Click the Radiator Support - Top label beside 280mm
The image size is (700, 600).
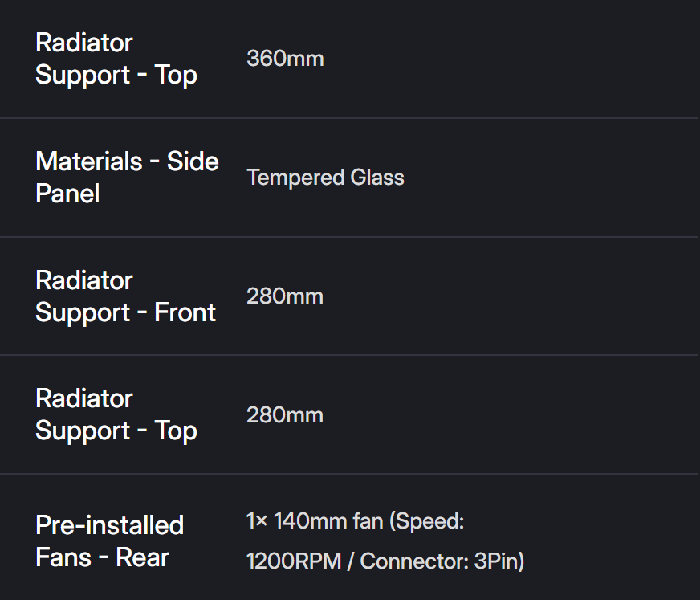116,414
